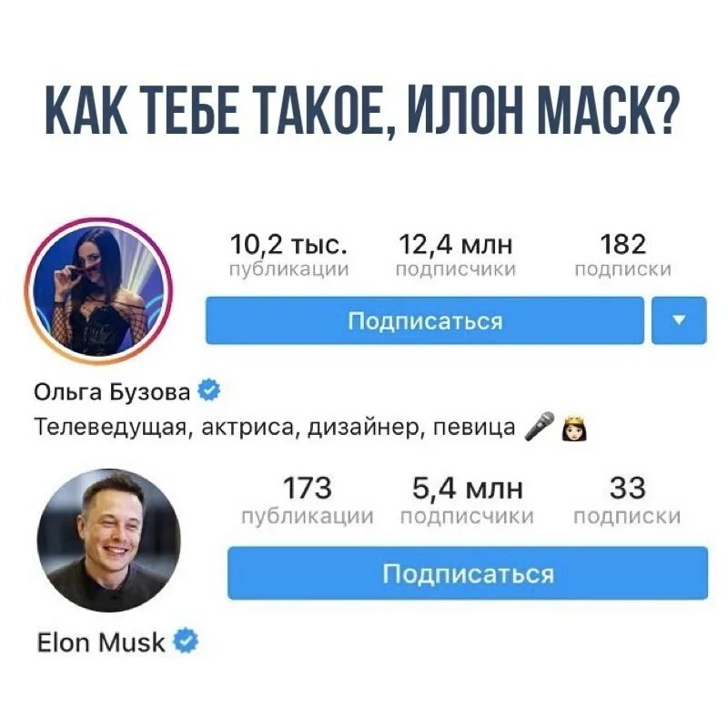Open the 182 подписки list
728x728 pixels.
click(622, 255)
